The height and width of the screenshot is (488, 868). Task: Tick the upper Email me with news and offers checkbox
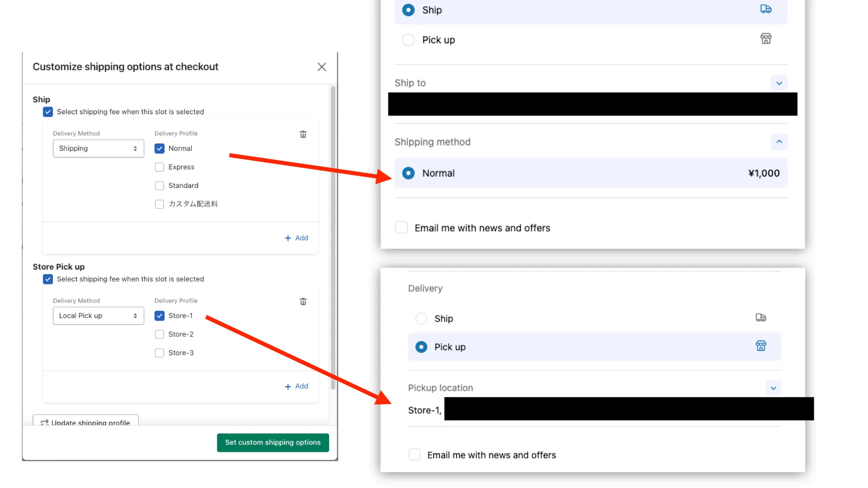(x=401, y=227)
